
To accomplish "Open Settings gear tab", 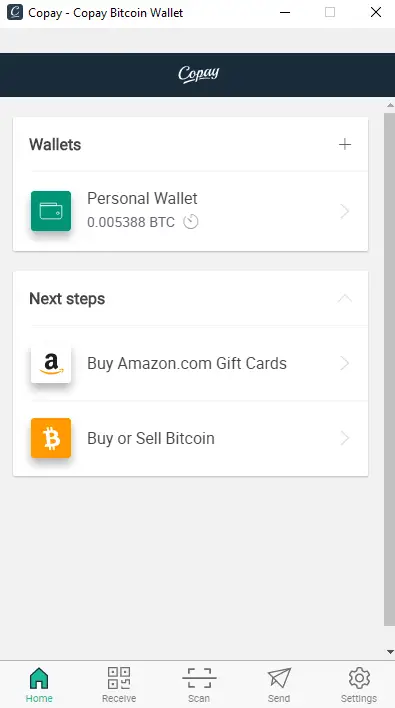I will [x=359, y=685].
